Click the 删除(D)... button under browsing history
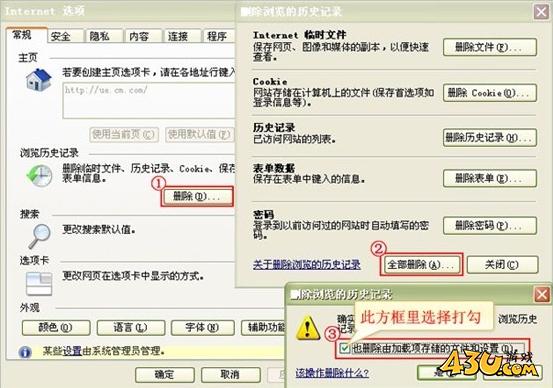 click(197, 196)
